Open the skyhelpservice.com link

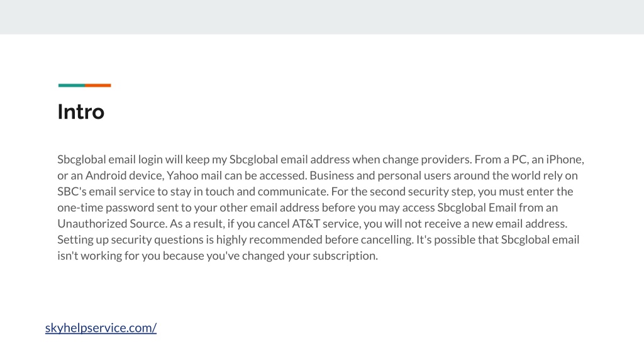[x=101, y=328]
